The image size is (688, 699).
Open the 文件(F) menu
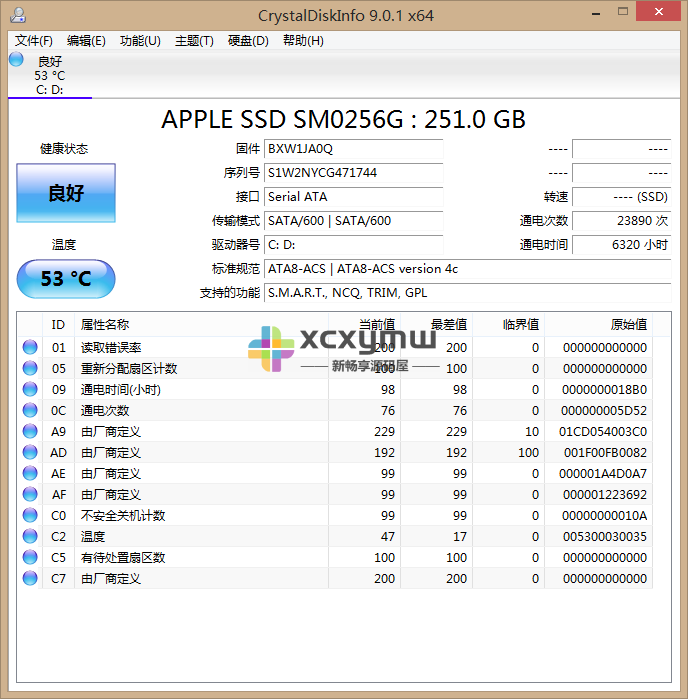33,41
